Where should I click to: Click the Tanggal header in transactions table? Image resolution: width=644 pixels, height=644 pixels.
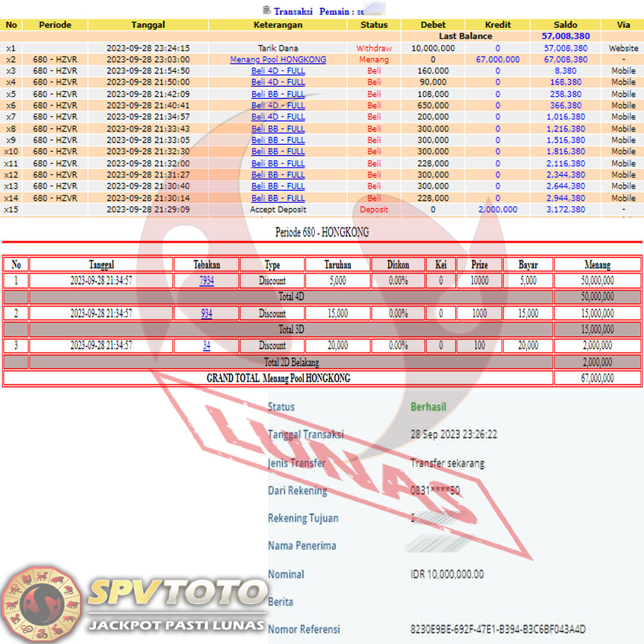tap(148, 25)
